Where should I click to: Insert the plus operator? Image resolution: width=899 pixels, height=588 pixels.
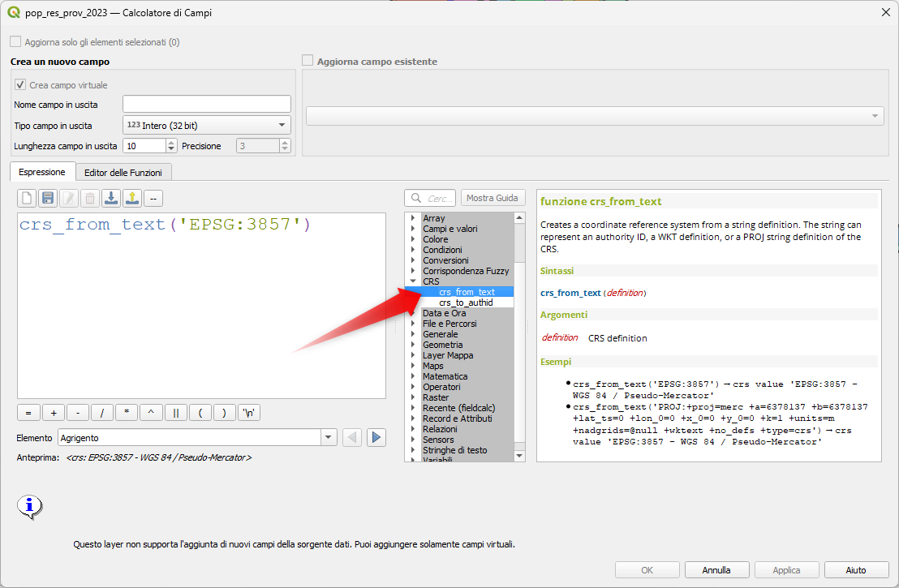(x=54, y=413)
